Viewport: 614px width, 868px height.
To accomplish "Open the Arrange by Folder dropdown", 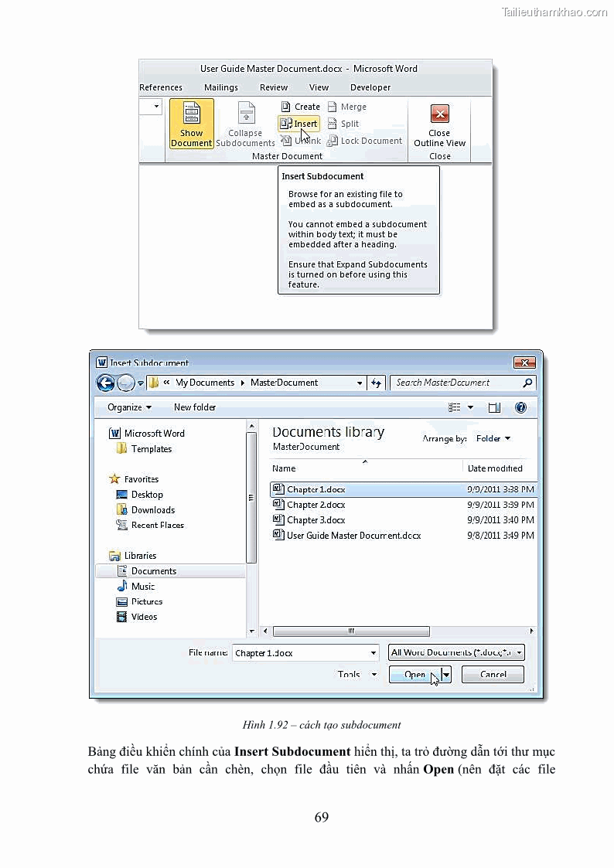I will tap(493, 438).
